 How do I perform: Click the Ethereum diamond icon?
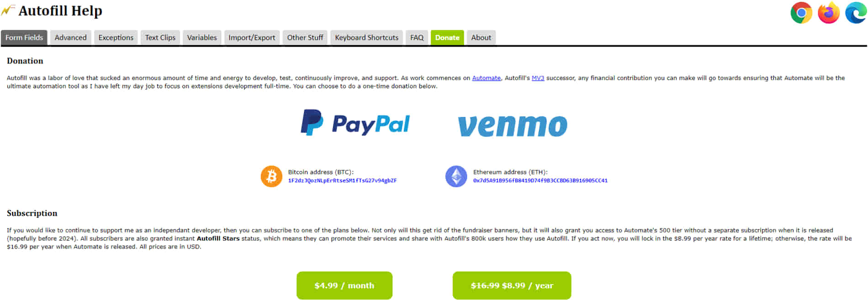[x=456, y=176]
